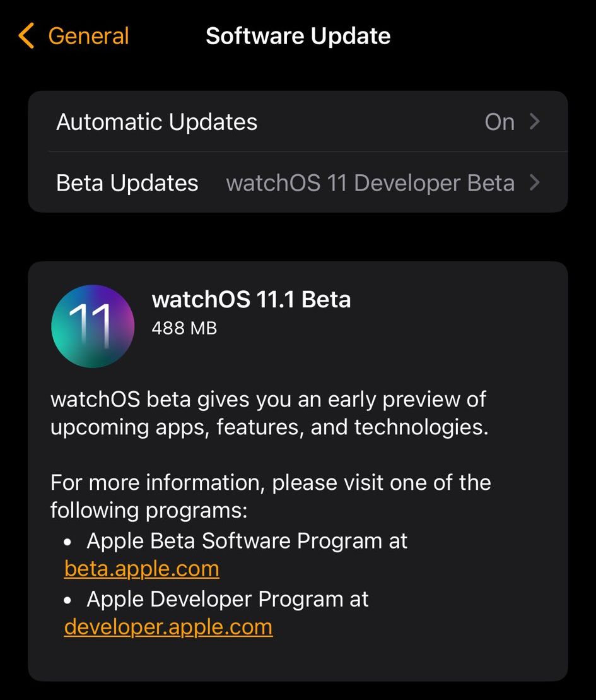Open the developer.apple.com link
Screen dimensions: 596x700
pos(168,627)
